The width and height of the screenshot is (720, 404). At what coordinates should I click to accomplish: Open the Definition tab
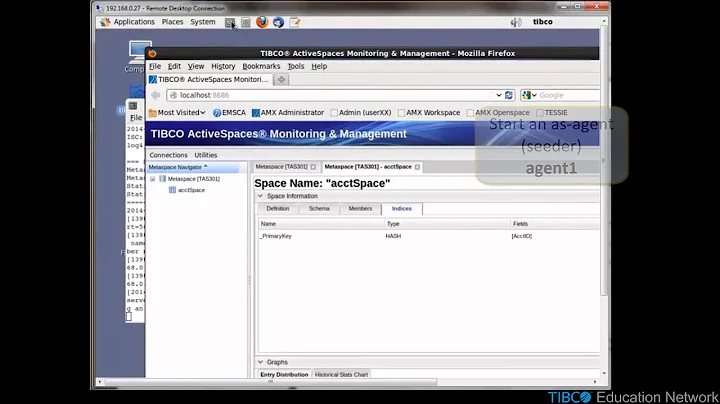pyautogui.click(x=278, y=208)
